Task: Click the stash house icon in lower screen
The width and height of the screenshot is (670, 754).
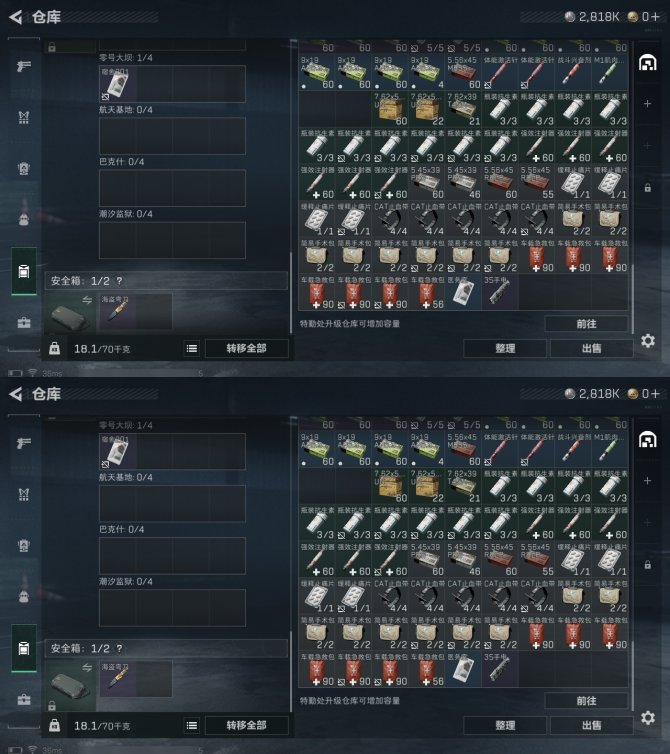Action: click(647, 440)
